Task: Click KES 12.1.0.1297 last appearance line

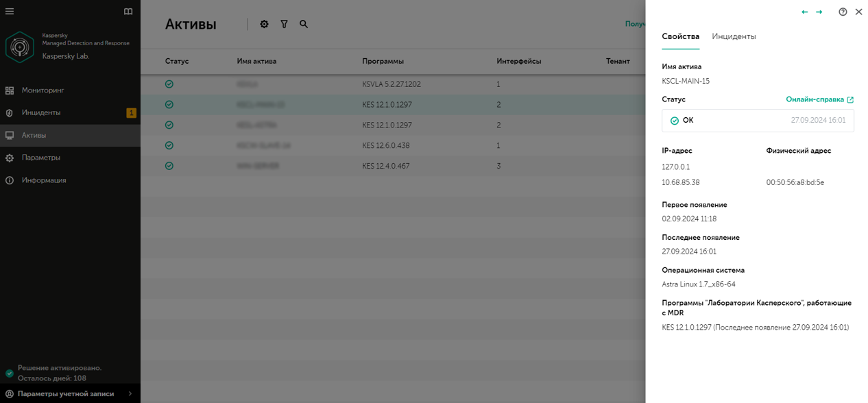Action: click(x=755, y=327)
